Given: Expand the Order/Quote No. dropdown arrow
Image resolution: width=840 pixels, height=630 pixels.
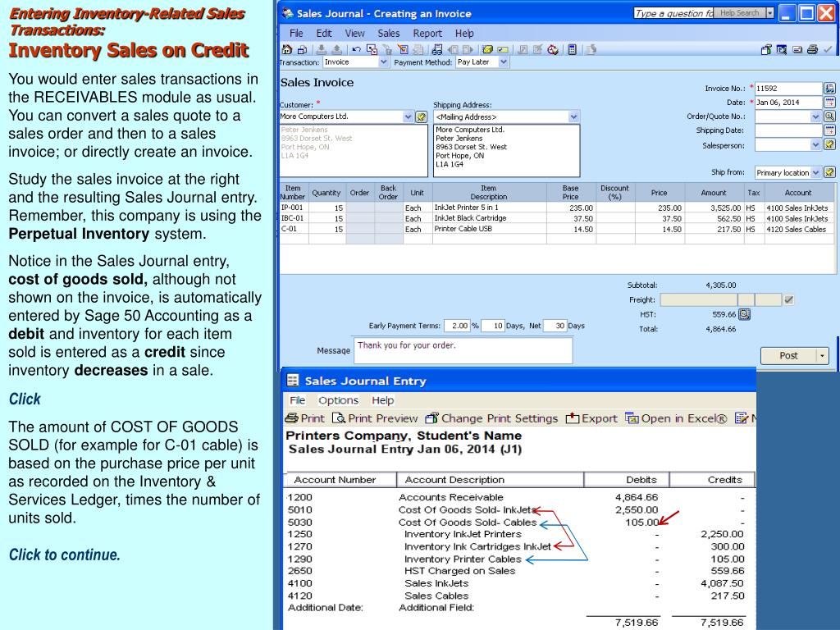Looking at the screenshot, I should [x=815, y=116].
